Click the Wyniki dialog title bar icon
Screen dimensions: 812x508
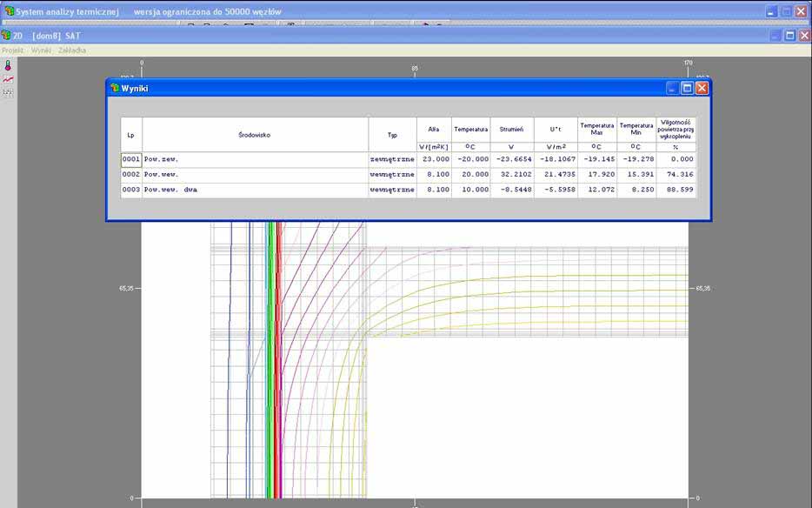click(115, 88)
